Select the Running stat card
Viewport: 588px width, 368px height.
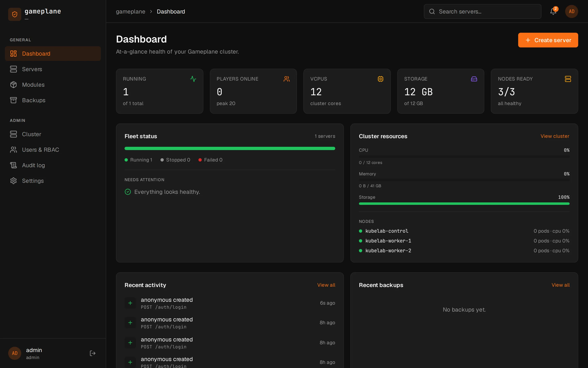(x=159, y=91)
